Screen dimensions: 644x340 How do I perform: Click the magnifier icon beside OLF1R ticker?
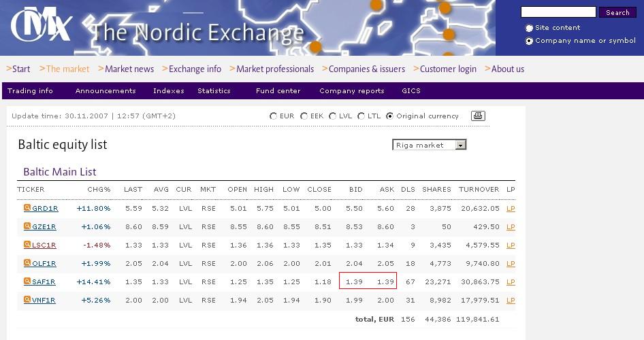[27, 263]
